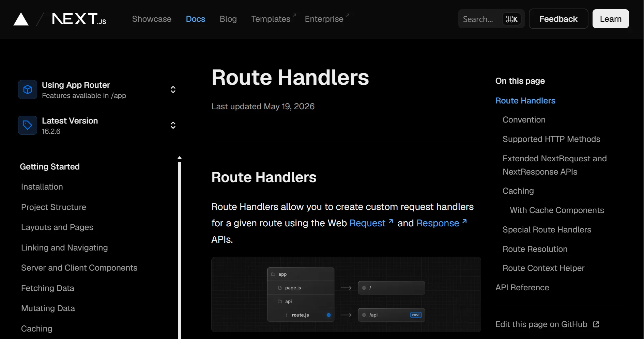Jump to Supported HTTP Methods section
Image resolution: width=644 pixels, height=339 pixels.
(551, 139)
